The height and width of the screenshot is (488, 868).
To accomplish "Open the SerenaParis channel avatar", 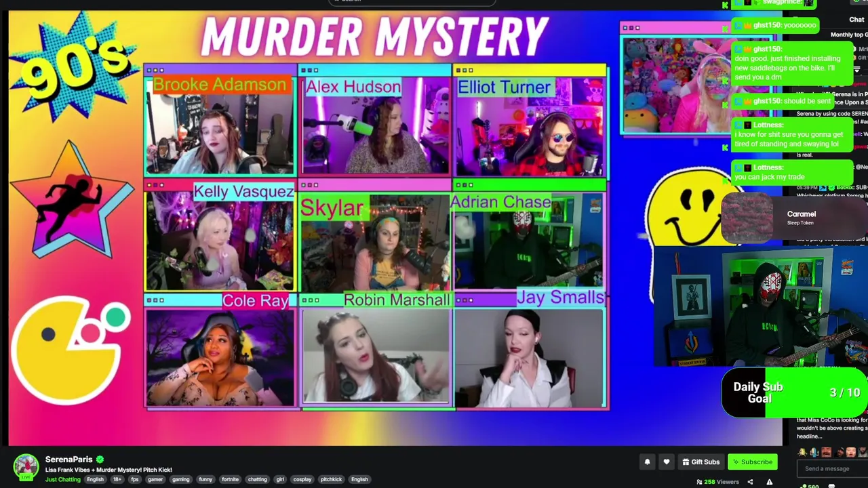I will (26, 467).
